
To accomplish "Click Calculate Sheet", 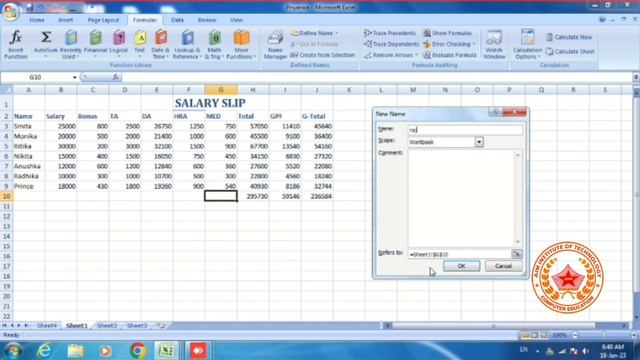I will pos(570,51).
